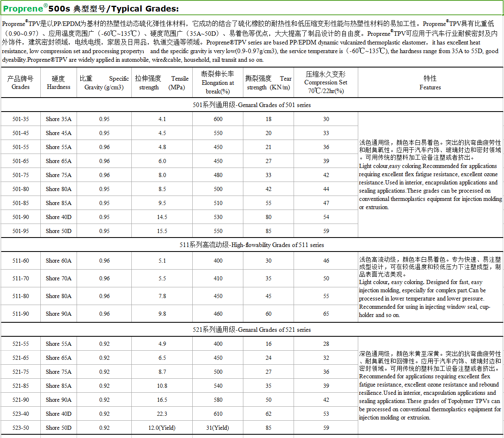The image size is (504, 438).
Task: Click grade cell '521-65'
Action: coord(21,358)
